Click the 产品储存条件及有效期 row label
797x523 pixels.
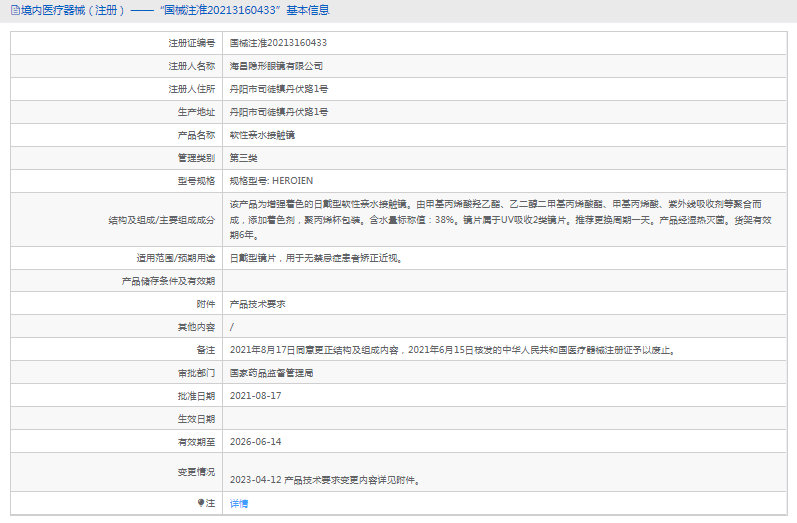[167, 280]
